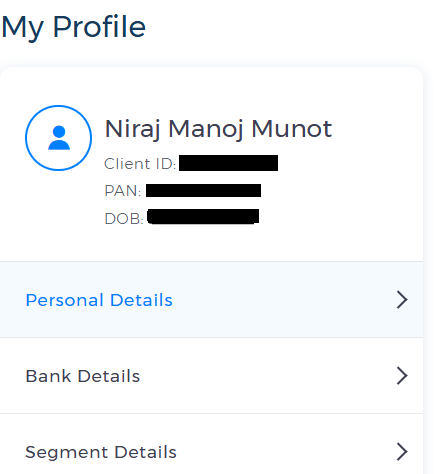
Task: Click the redacted Client ID value
Action: pyautogui.click(x=228, y=163)
